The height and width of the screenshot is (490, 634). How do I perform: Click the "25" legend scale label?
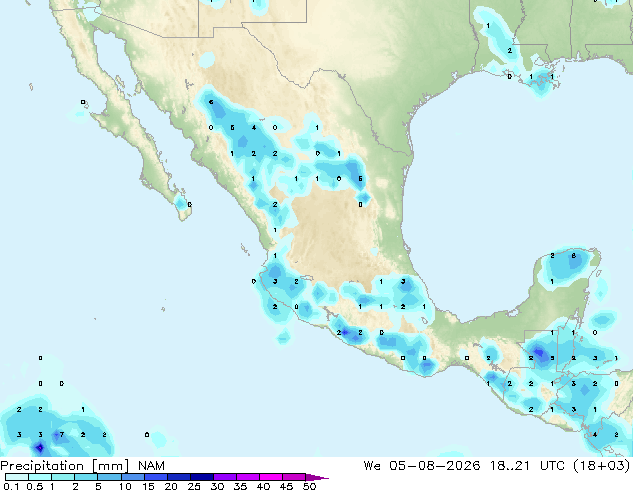[194, 486]
